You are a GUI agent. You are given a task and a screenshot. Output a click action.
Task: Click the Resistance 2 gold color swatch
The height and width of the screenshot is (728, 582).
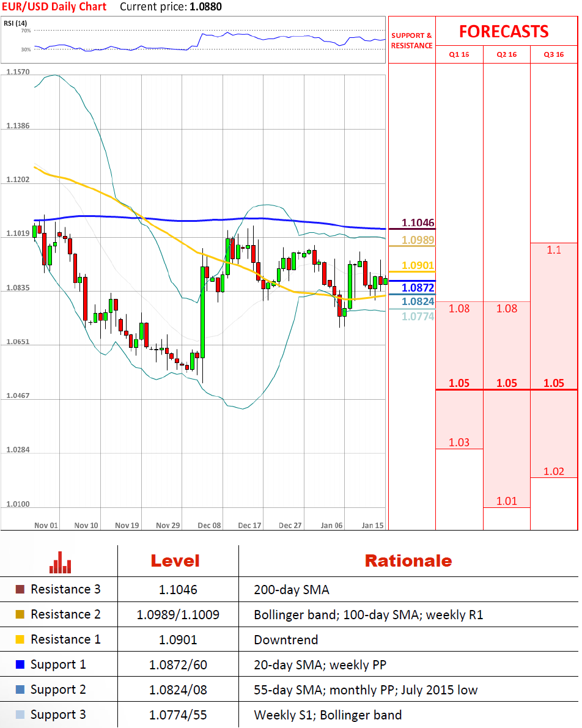(20, 614)
